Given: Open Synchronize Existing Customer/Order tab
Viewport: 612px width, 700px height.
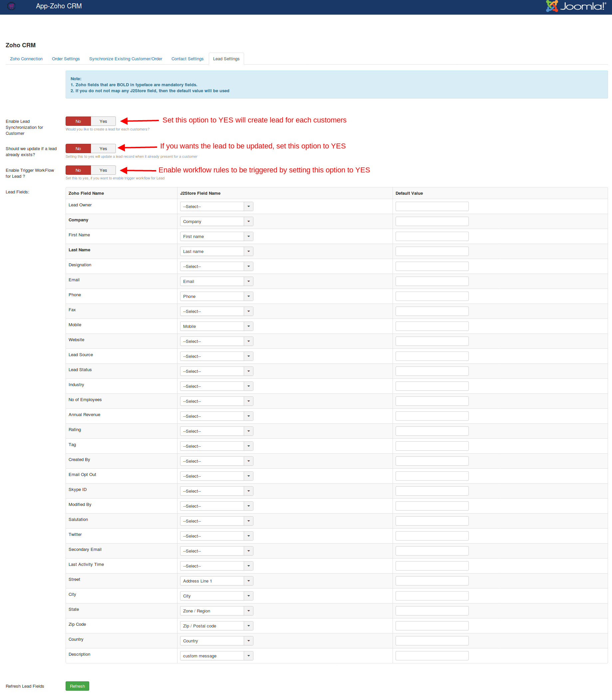Looking at the screenshot, I should (126, 59).
